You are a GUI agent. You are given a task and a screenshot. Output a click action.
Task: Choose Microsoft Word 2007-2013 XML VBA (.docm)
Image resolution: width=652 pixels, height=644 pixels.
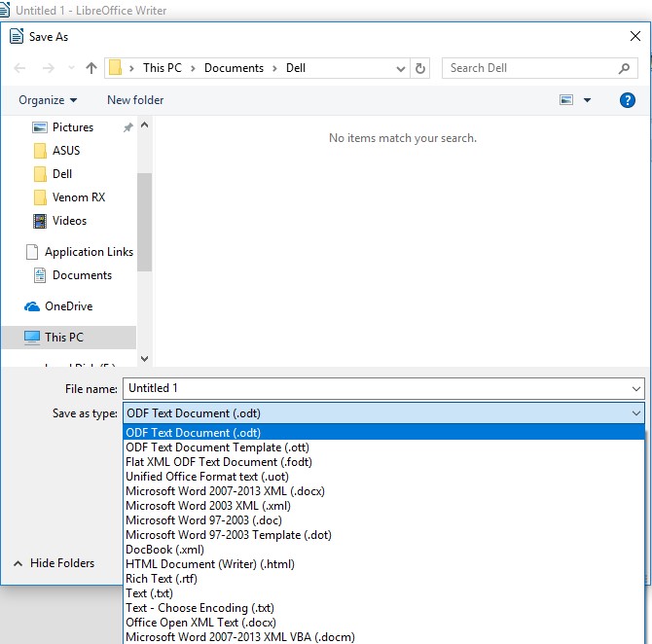point(383,637)
